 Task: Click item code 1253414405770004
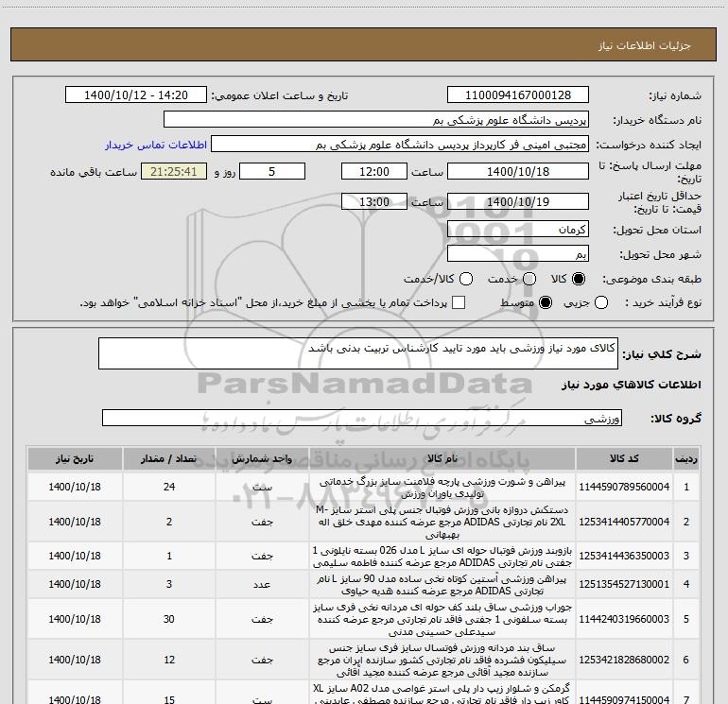(x=624, y=522)
